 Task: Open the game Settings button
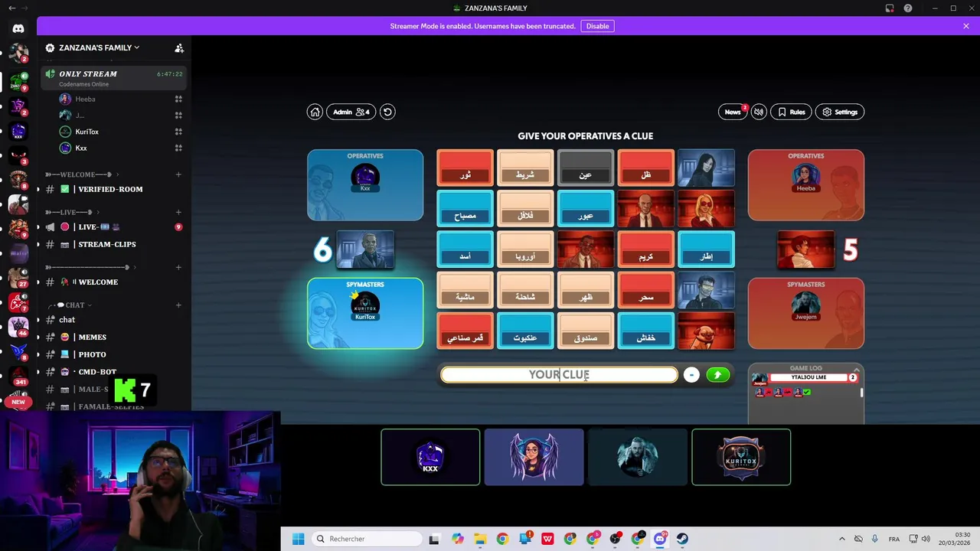click(840, 112)
